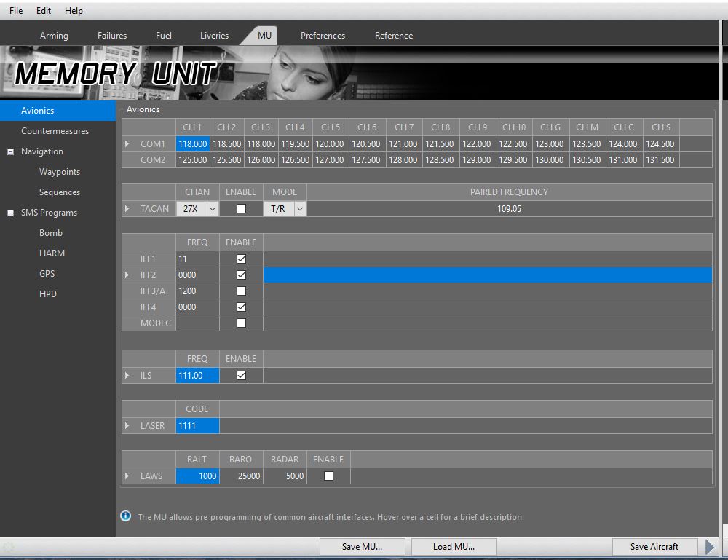This screenshot has width=728, height=560.
Task: Click the IFF2 row indicator arrow
Action: (127, 275)
